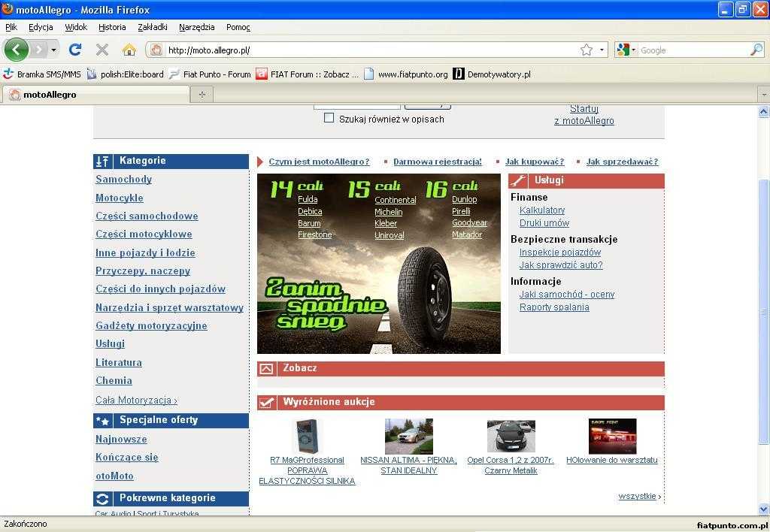770x532 pixels.
Task: Open Cała Motoryzacja link
Action: click(136, 400)
